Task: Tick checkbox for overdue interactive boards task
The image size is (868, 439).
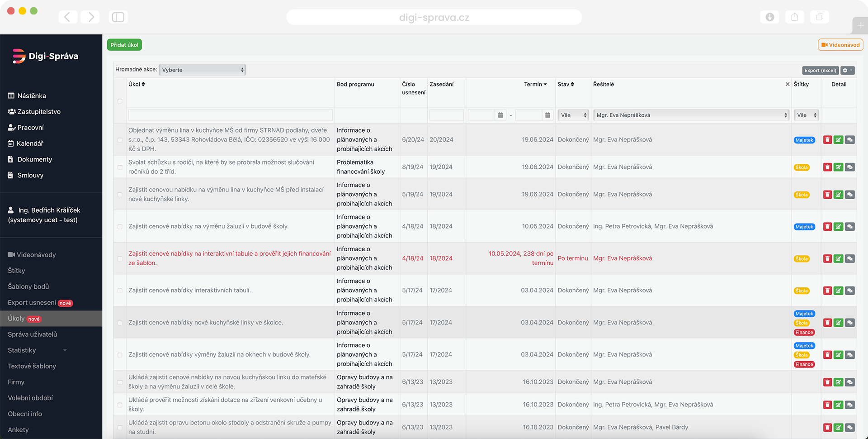Action: point(120,259)
